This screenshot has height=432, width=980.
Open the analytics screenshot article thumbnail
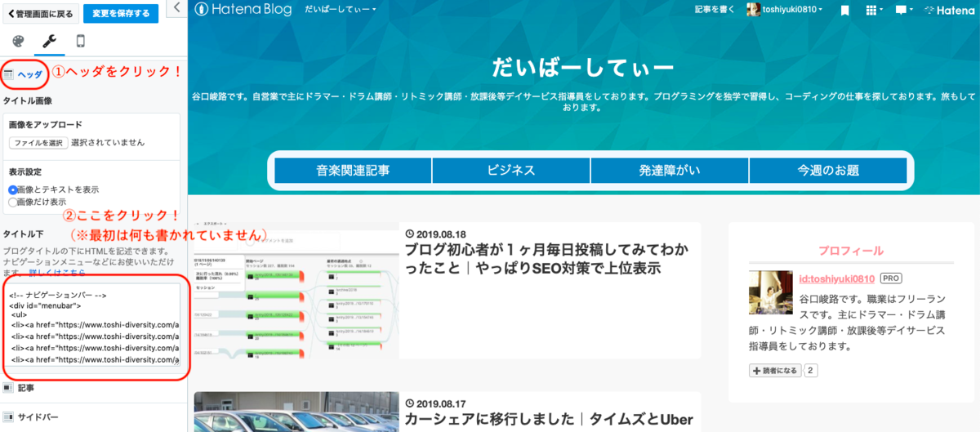pos(296,290)
